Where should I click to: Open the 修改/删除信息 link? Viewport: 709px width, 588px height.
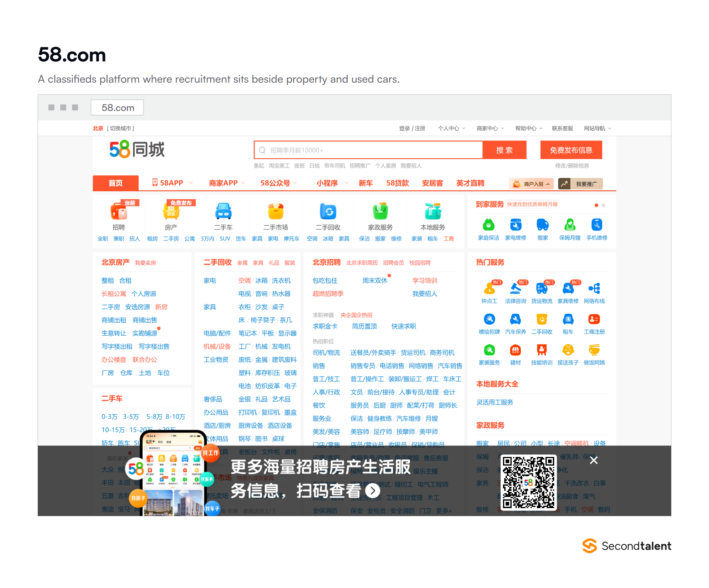(x=572, y=166)
